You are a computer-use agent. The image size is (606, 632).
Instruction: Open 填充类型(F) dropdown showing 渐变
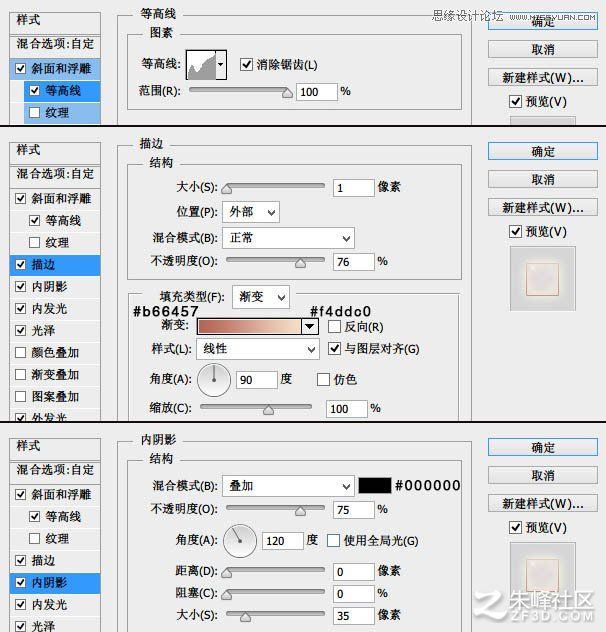261,297
